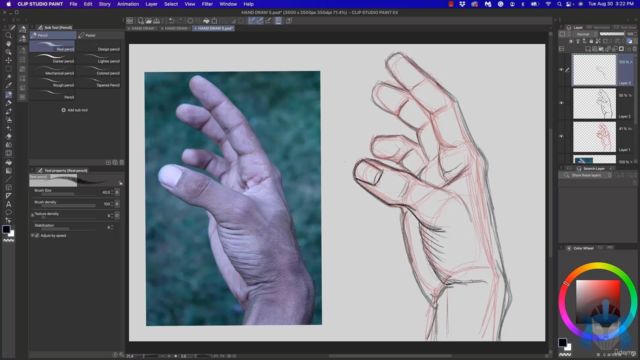Select the Zoom magnifier tool
640x360 pixels.
click(x=8, y=36)
